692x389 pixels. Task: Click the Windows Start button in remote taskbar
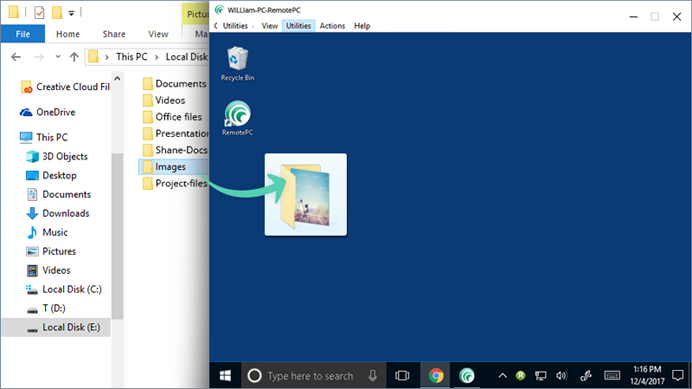coord(226,376)
